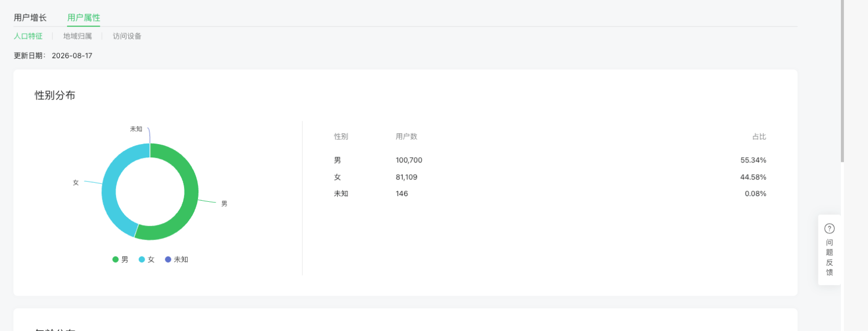
Task: Select the 未知 row with 146 users
Action: coord(550,194)
